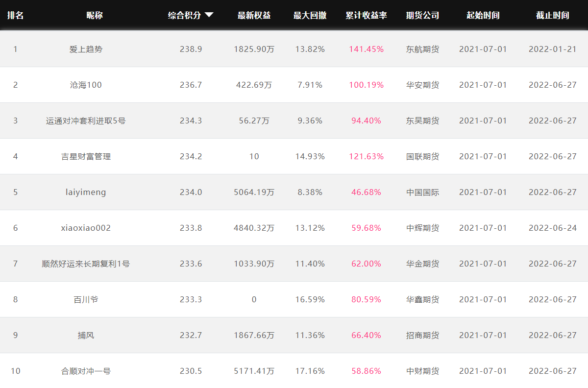Click return rate 46.68%
Viewport: 588px width, 388px height.
click(367, 192)
